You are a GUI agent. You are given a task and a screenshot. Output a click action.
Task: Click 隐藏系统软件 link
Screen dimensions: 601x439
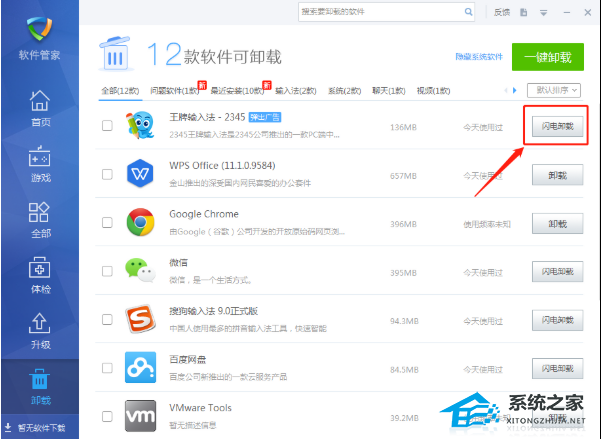[x=479, y=57]
